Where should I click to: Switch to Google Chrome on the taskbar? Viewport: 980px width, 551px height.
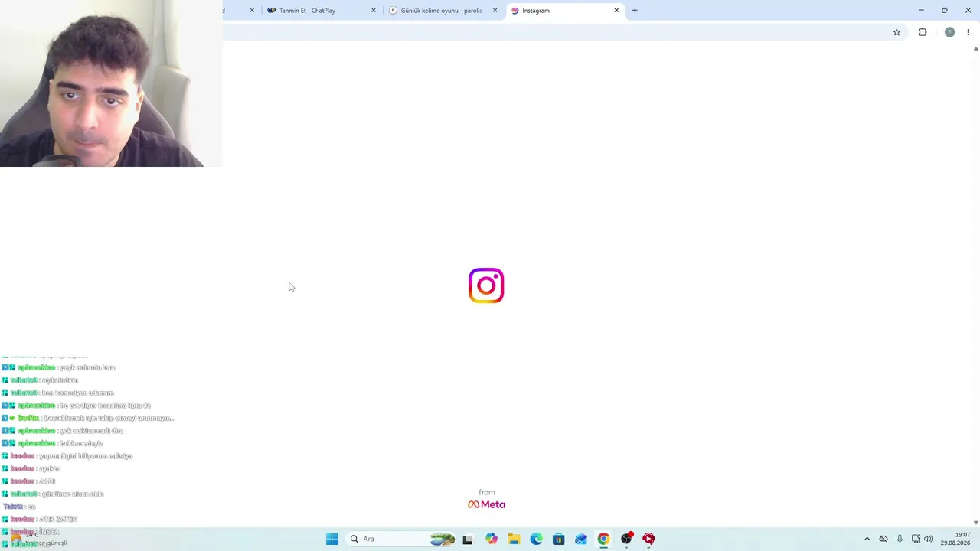point(603,539)
